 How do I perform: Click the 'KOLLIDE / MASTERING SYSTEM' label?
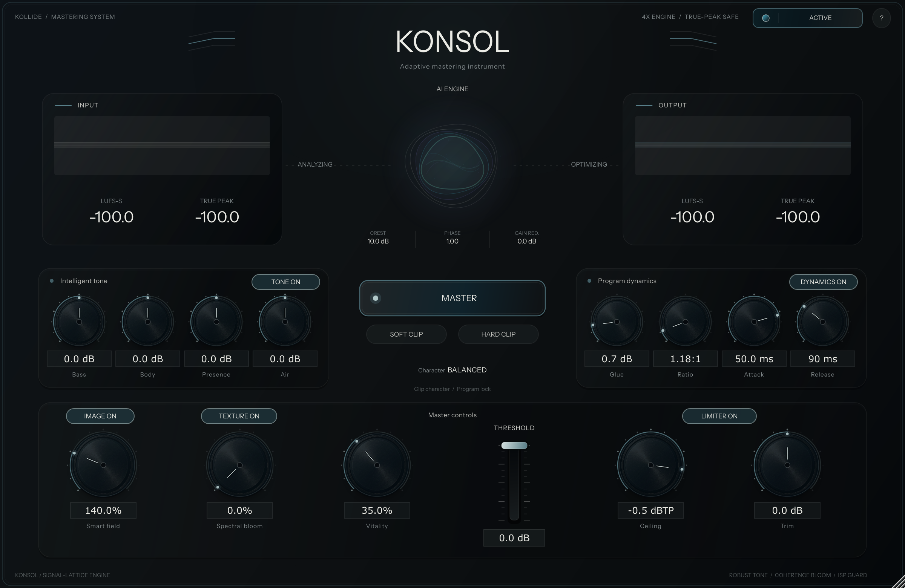pyautogui.click(x=65, y=17)
